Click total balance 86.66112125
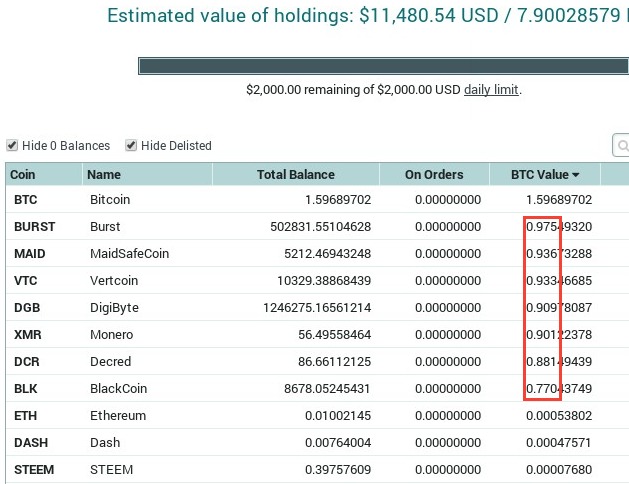The height and width of the screenshot is (484, 629). coord(335,361)
